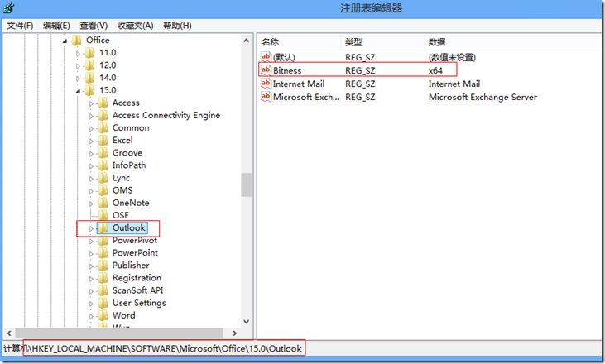Click the Lync folder icon
This screenshot has width=605, height=364.
tap(103, 178)
